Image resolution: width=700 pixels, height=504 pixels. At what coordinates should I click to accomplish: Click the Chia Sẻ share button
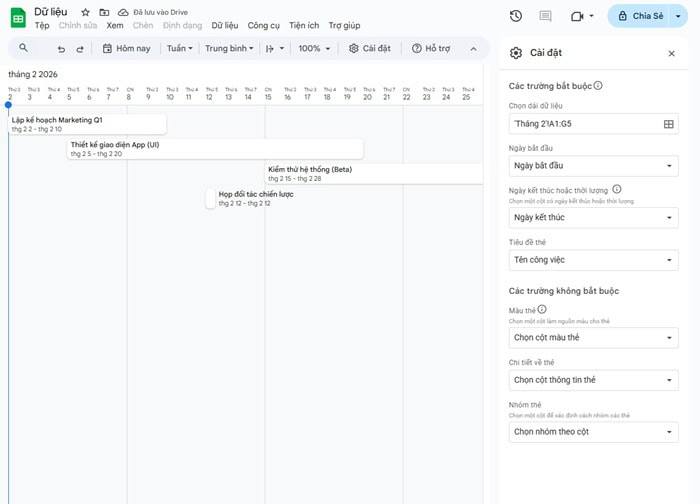pos(647,16)
